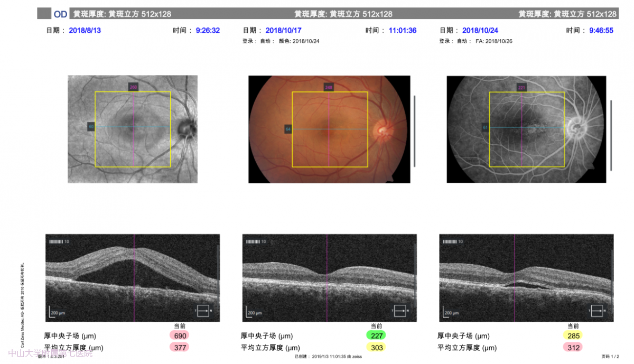
Task: Click the T-to-N direction icon in the 2018/10/17 B-scan
Action: point(401,311)
